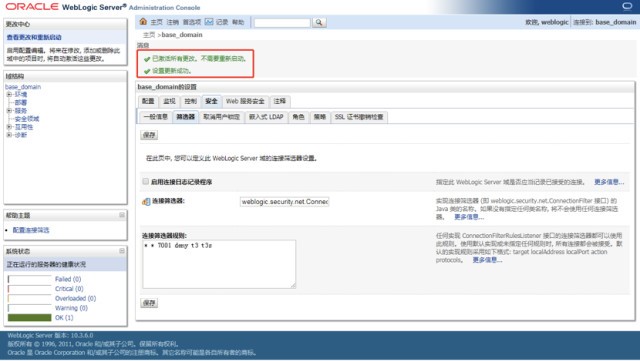Click the OK (1) health link
The width and height of the screenshot is (640, 362).
[x=64, y=318]
